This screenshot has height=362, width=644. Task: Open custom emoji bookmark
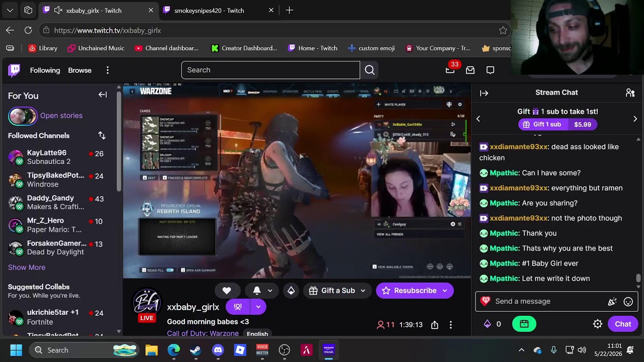coord(371,48)
